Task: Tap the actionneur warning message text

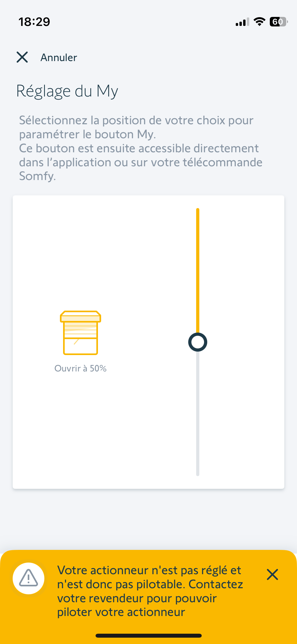Action: click(x=150, y=591)
